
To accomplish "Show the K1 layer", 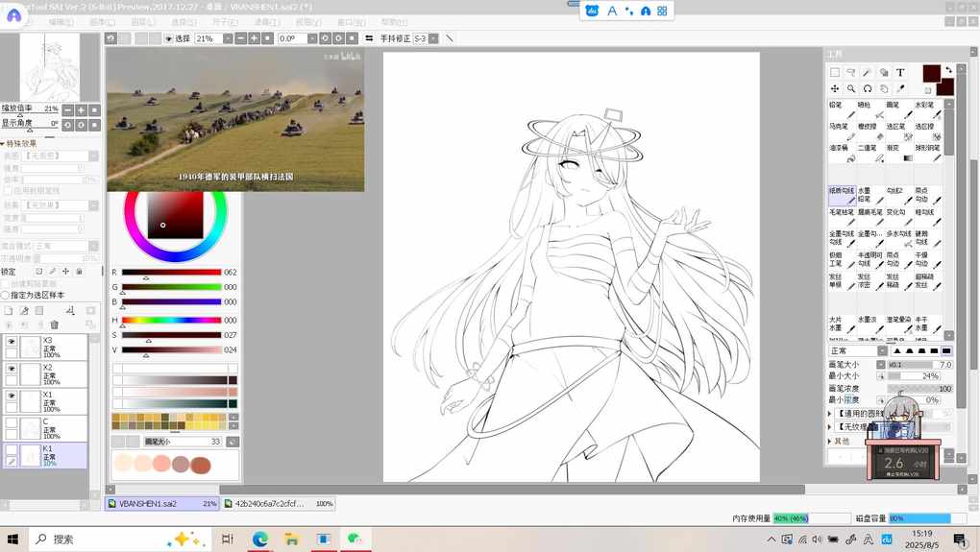I will [12, 449].
